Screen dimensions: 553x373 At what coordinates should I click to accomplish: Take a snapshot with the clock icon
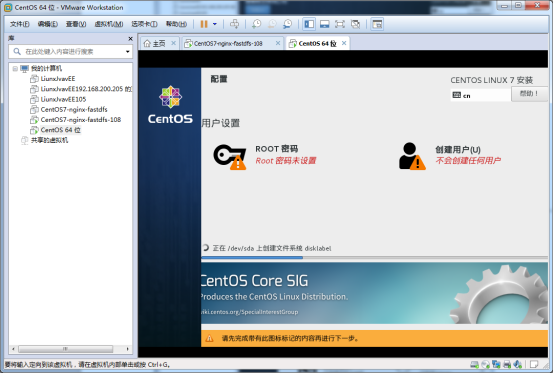coord(256,24)
